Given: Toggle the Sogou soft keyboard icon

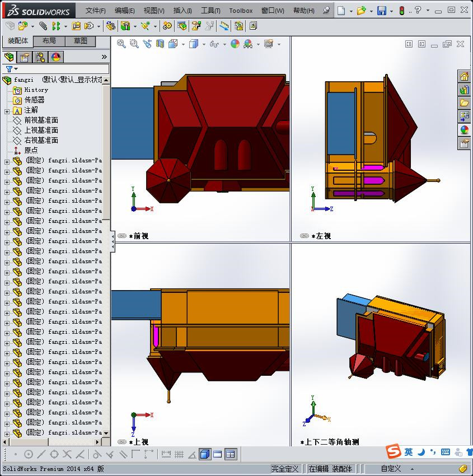Looking at the screenshot, I should coord(446,452).
